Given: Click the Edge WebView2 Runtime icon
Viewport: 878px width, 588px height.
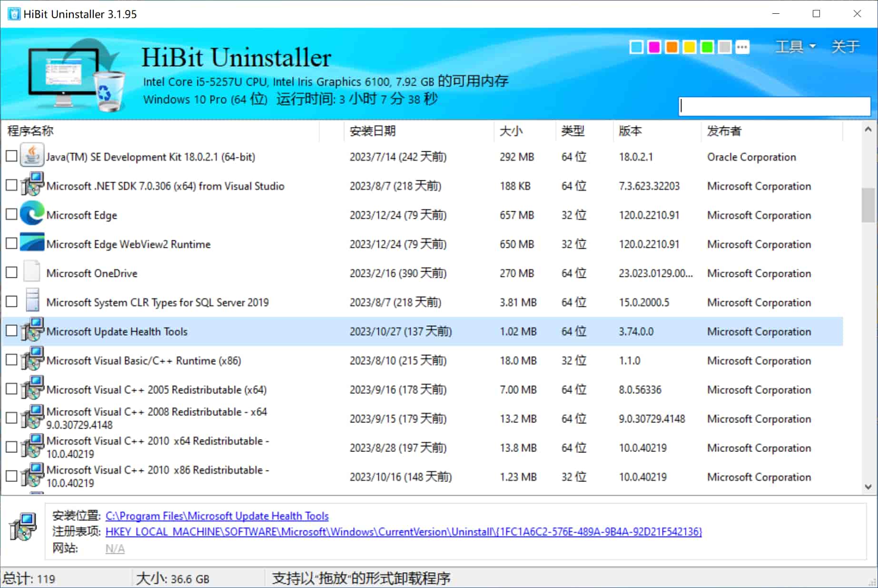Looking at the screenshot, I should coord(32,243).
